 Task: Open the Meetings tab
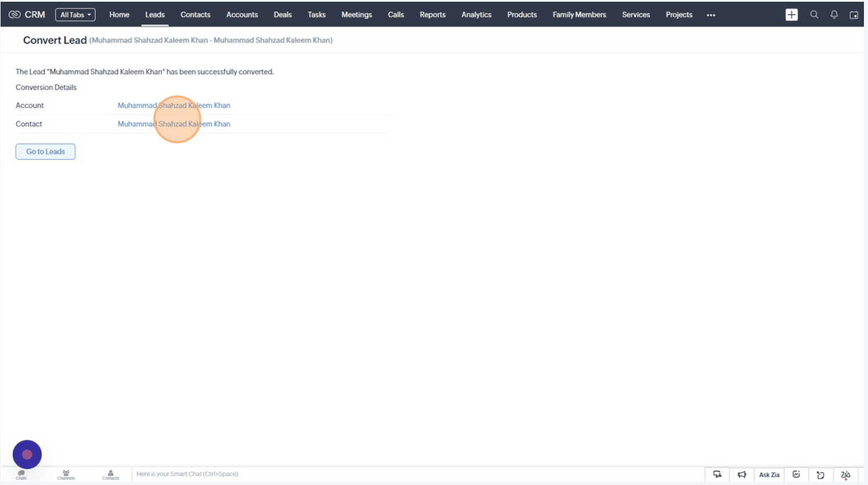coord(357,14)
